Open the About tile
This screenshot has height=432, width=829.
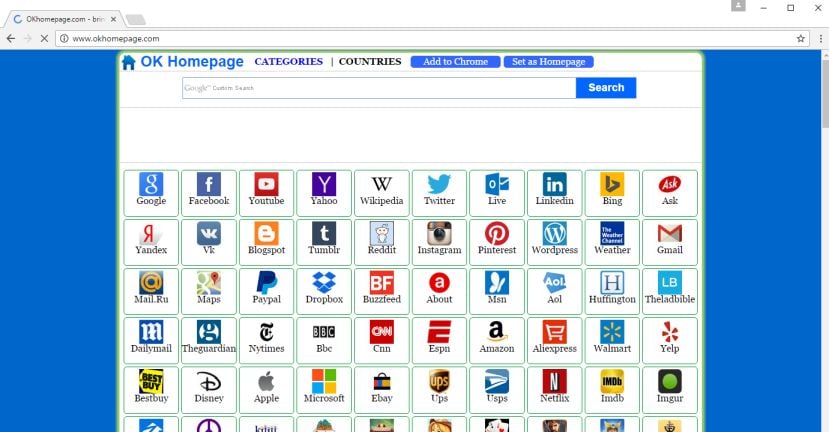click(x=439, y=291)
